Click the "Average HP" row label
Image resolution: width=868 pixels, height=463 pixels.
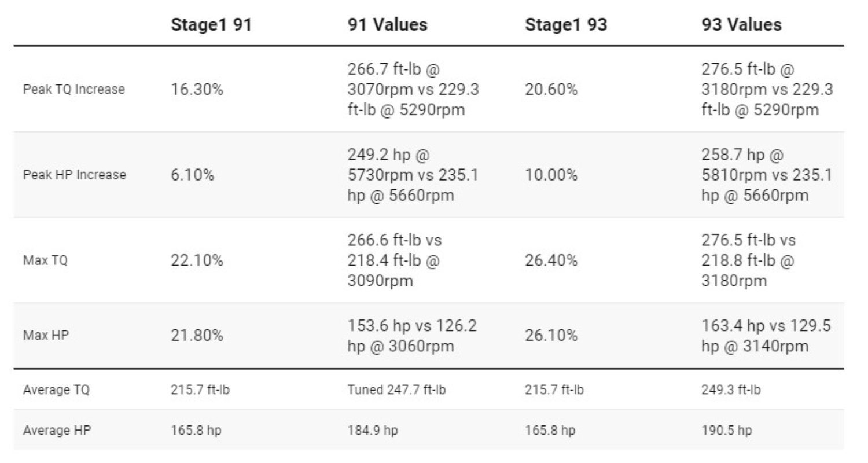click(x=57, y=431)
